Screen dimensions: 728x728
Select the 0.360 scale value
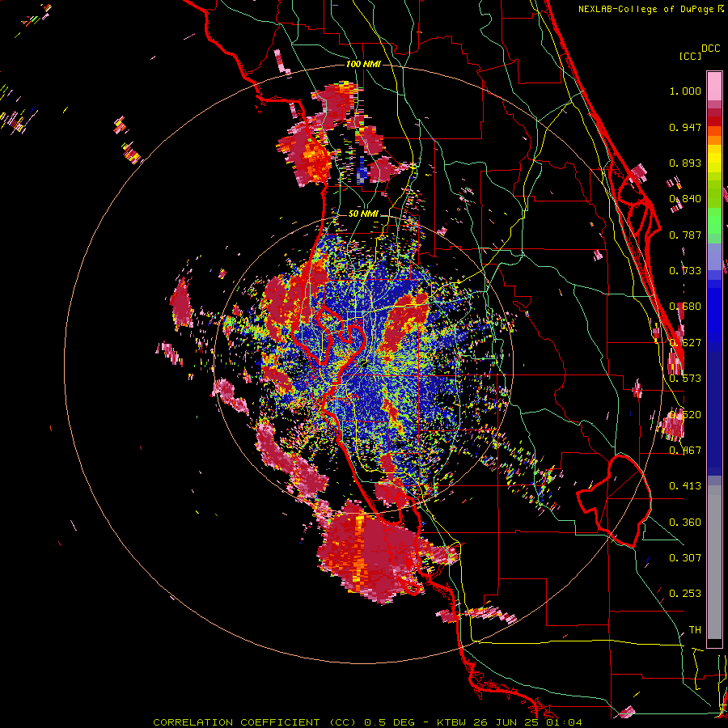pyautogui.click(x=685, y=523)
